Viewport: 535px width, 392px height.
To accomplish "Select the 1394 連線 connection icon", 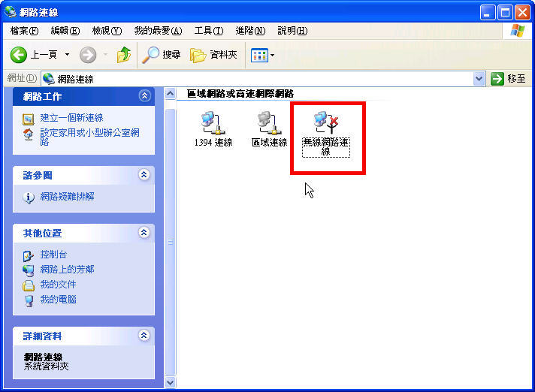I will pyautogui.click(x=213, y=123).
